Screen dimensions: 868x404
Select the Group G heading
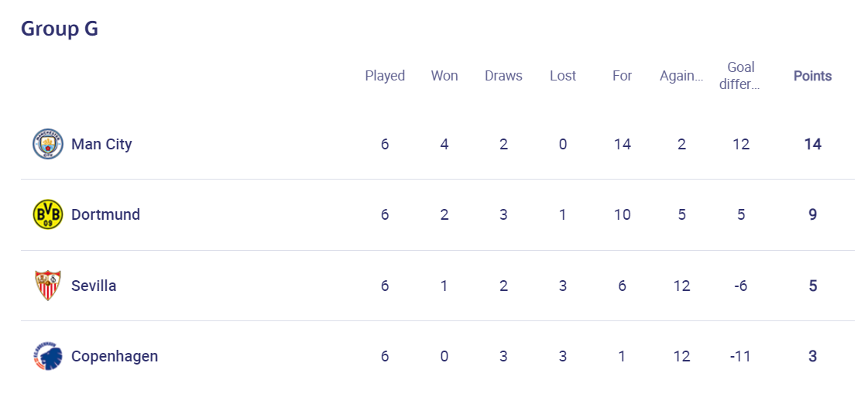[60, 29]
